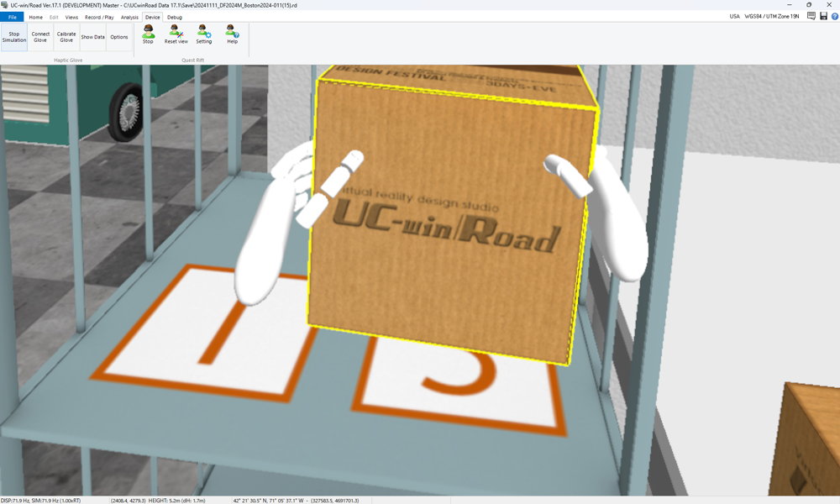Click the Haptic Glove group label
The height and width of the screenshot is (504, 840).
point(68,60)
